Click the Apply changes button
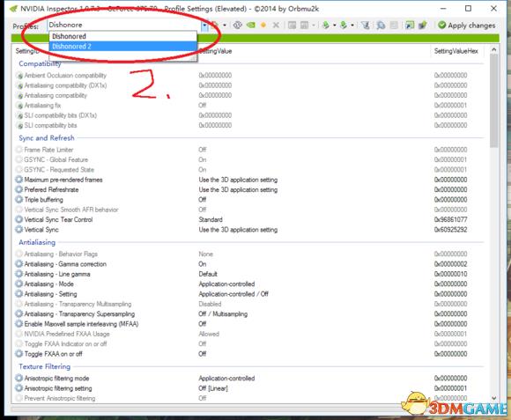Image resolution: width=511 pixels, height=420 pixels. point(467,25)
